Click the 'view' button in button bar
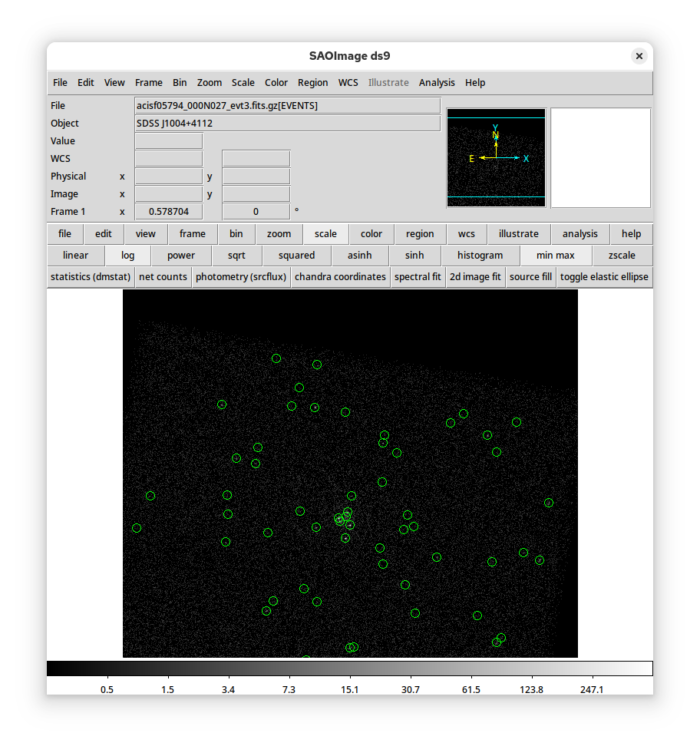 [145, 234]
